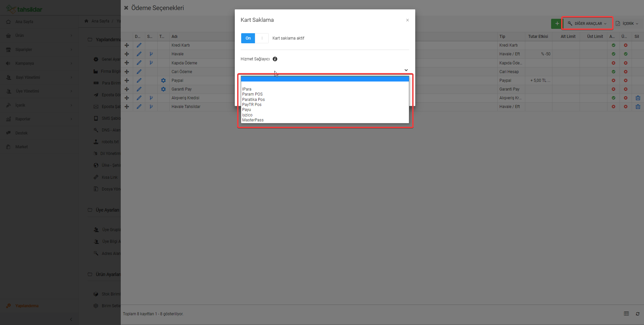The height and width of the screenshot is (325, 644).
Task: Edit the Havale row pencil icon
Action: [139, 54]
